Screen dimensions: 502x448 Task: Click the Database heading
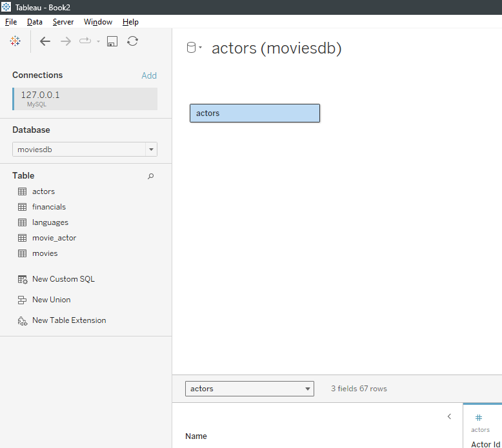click(x=31, y=130)
